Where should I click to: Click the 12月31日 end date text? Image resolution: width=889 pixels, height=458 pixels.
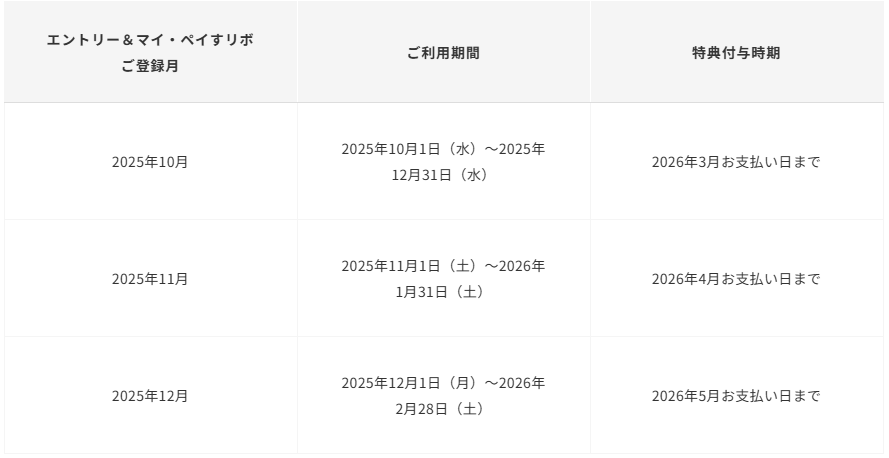pos(418,175)
